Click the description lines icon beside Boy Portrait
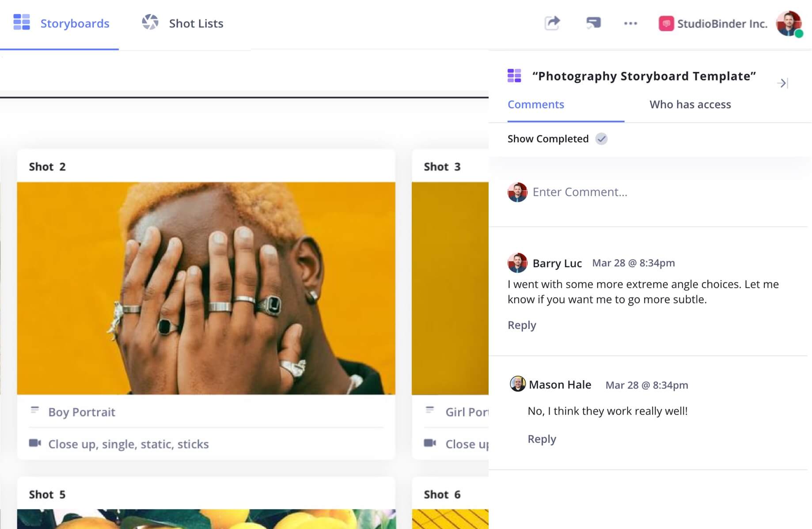812x529 pixels. 35,410
